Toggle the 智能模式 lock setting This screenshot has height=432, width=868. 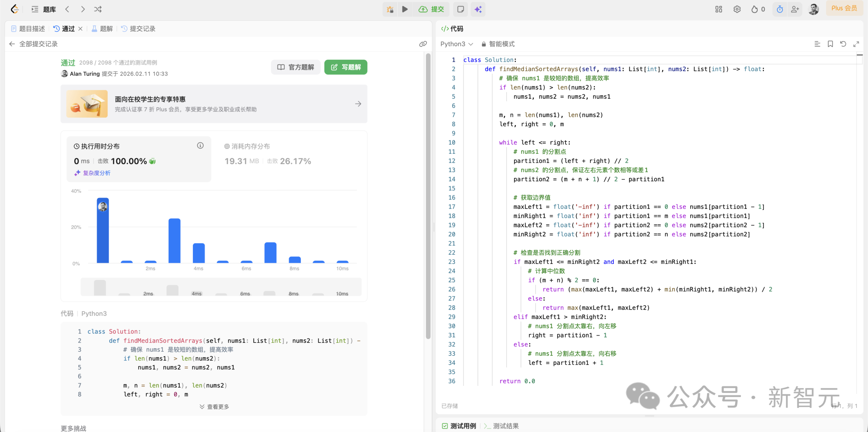[x=498, y=44]
